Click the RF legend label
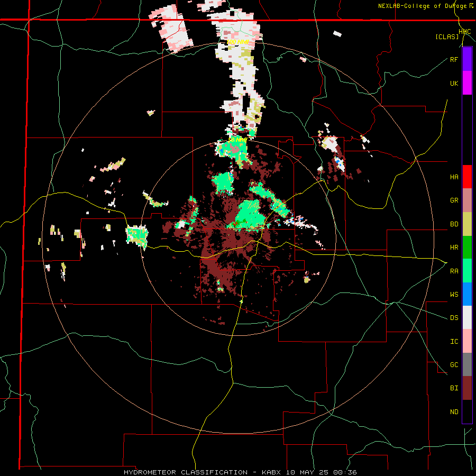 (454, 59)
